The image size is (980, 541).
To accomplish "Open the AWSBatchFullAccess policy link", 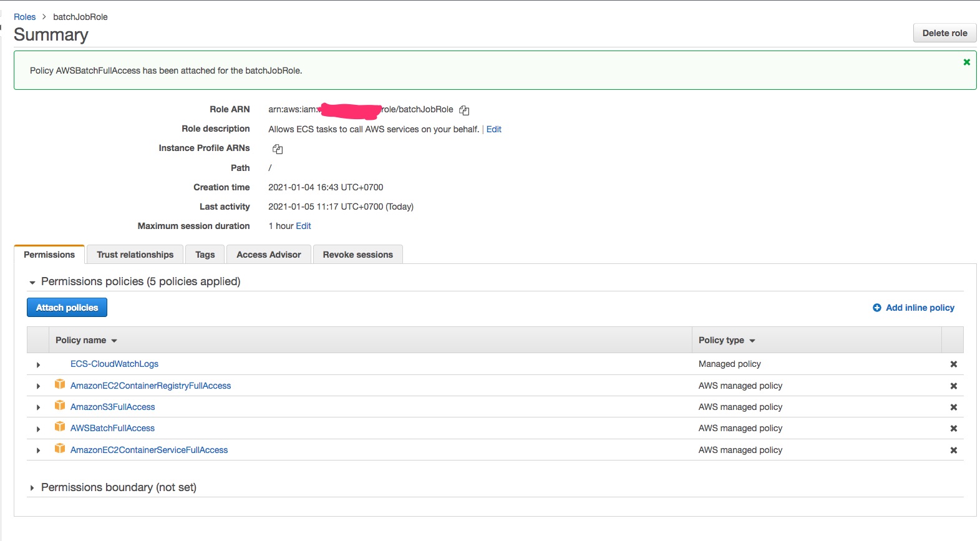I will click(112, 428).
